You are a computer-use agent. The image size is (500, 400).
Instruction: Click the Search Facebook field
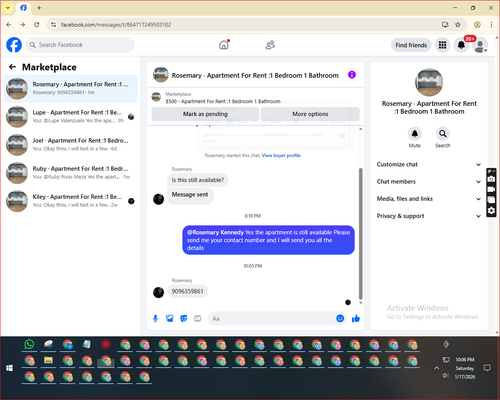[80, 45]
